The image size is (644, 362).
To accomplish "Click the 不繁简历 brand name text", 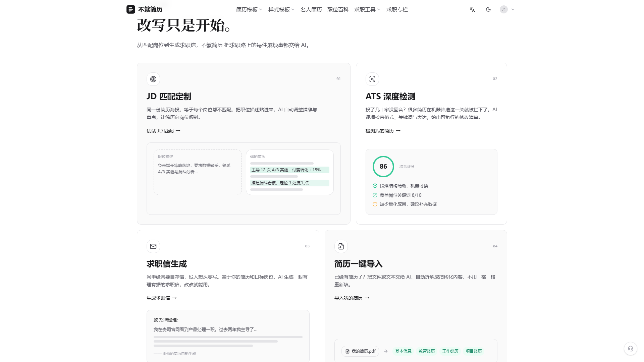I will coord(150,9).
